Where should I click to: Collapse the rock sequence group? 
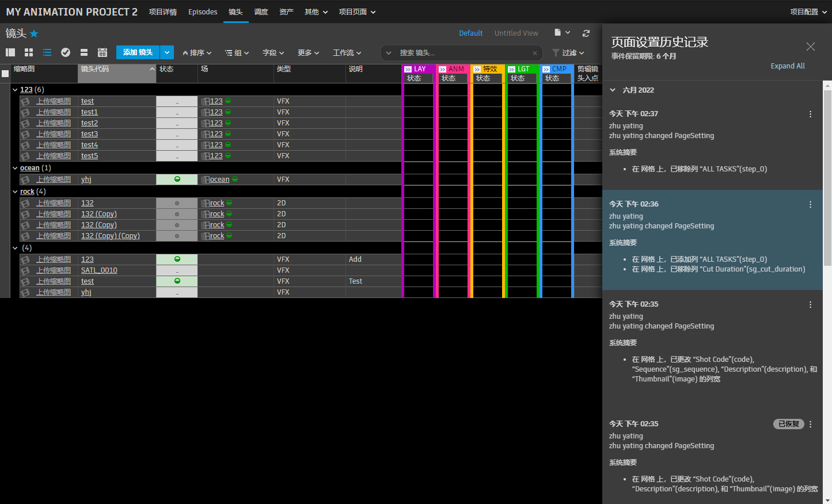pyautogui.click(x=14, y=191)
